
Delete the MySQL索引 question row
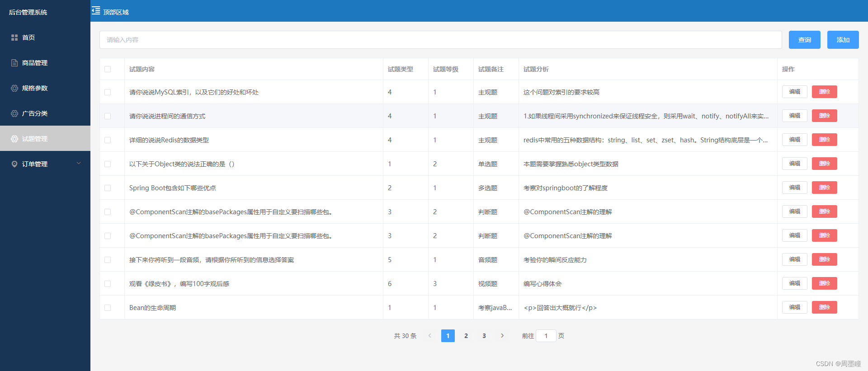(x=825, y=92)
